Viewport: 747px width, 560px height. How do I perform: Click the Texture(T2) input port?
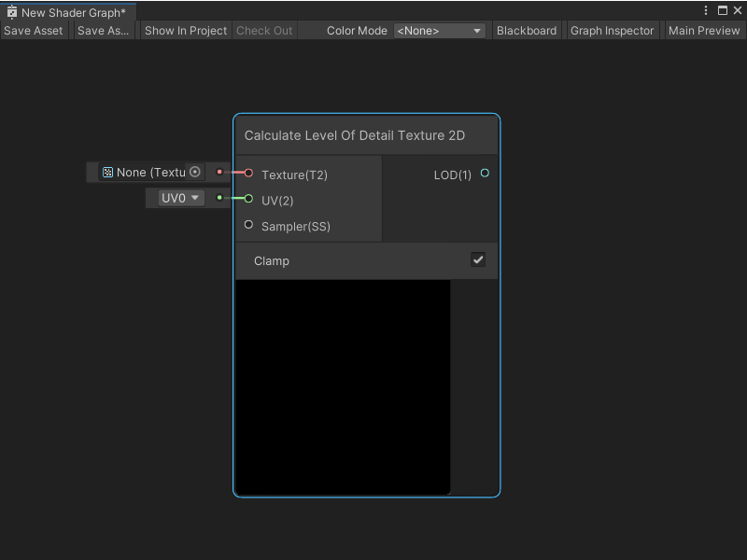[248, 173]
